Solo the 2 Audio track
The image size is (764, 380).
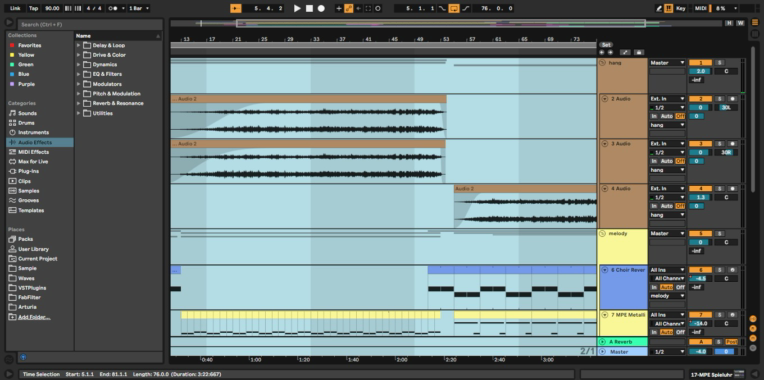(720, 99)
